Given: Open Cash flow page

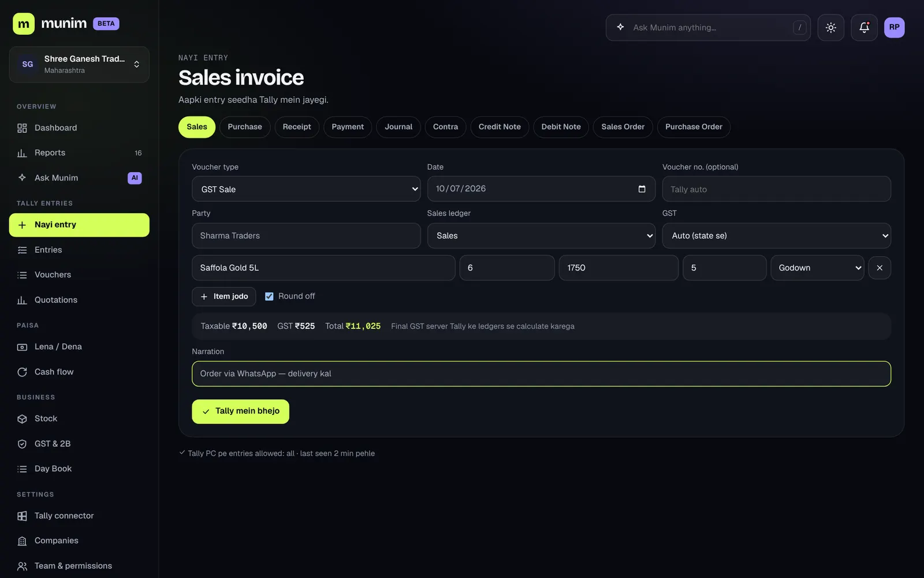Looking at the screenshot, I should pyautogui.click(x=79, y=372).
